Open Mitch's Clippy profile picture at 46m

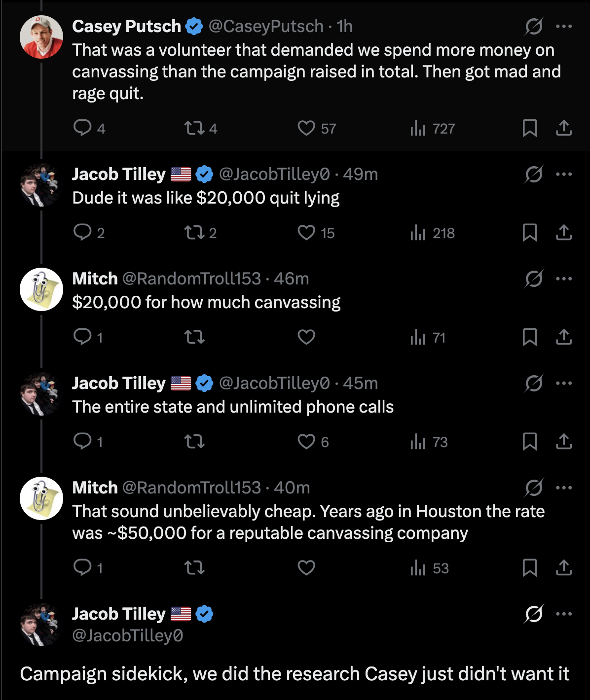point(41,289)
